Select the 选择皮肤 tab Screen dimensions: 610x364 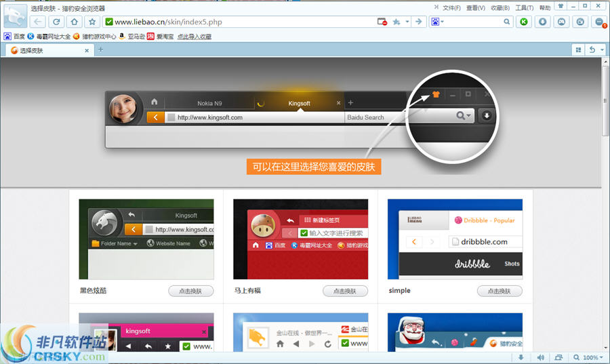click(x=48, y=50)
